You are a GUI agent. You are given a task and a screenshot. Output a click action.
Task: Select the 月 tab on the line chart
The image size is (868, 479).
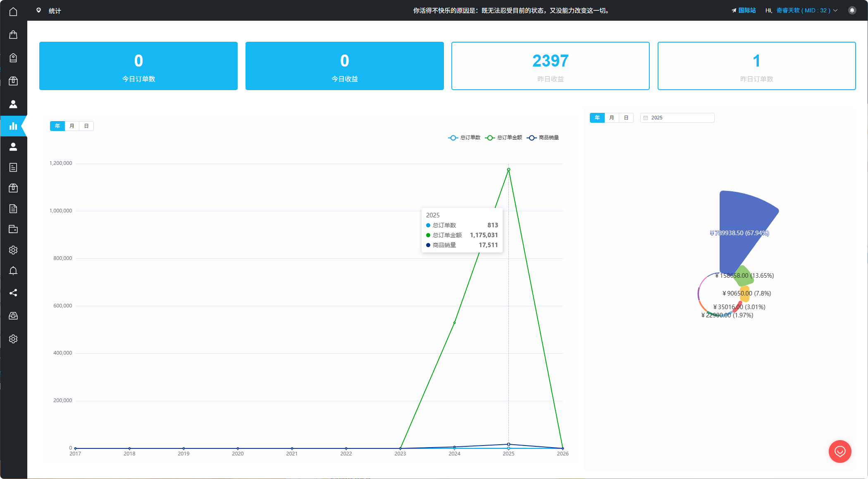coord(72,126)
